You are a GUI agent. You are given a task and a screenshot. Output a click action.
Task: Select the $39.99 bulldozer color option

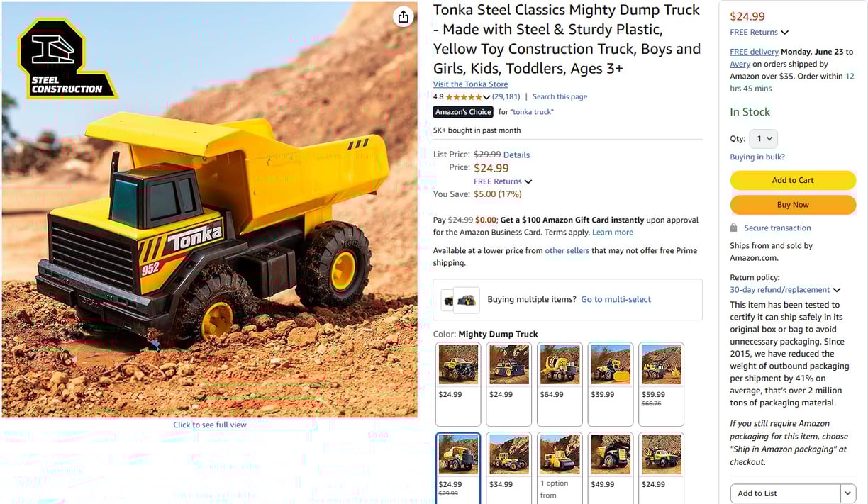(x=611, y=384)
